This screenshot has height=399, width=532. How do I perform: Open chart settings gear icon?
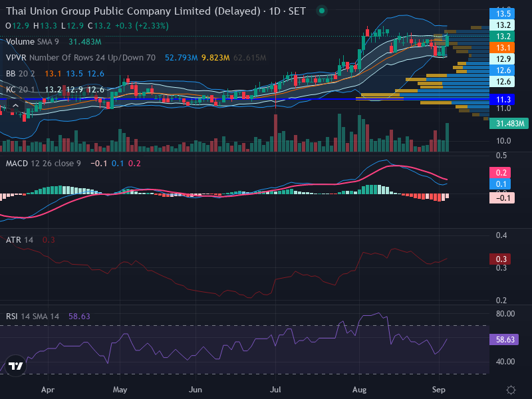coord(511,390)
